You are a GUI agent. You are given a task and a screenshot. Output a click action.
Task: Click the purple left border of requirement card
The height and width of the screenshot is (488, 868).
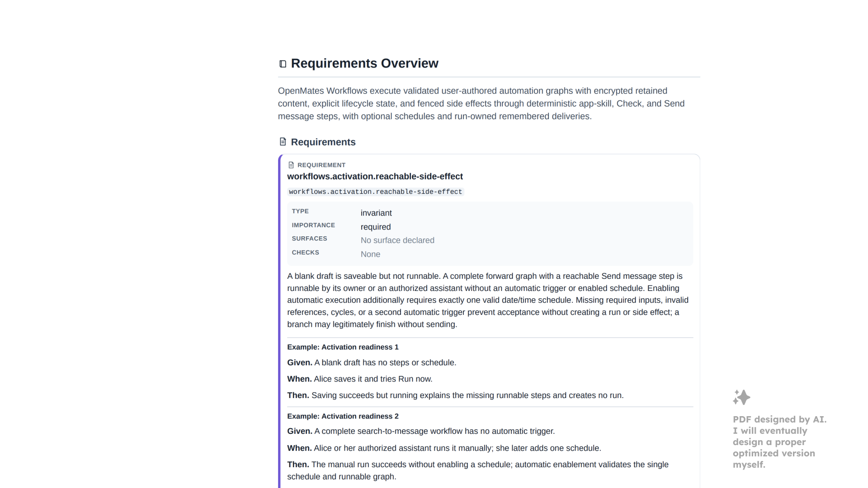pos(280,321)
